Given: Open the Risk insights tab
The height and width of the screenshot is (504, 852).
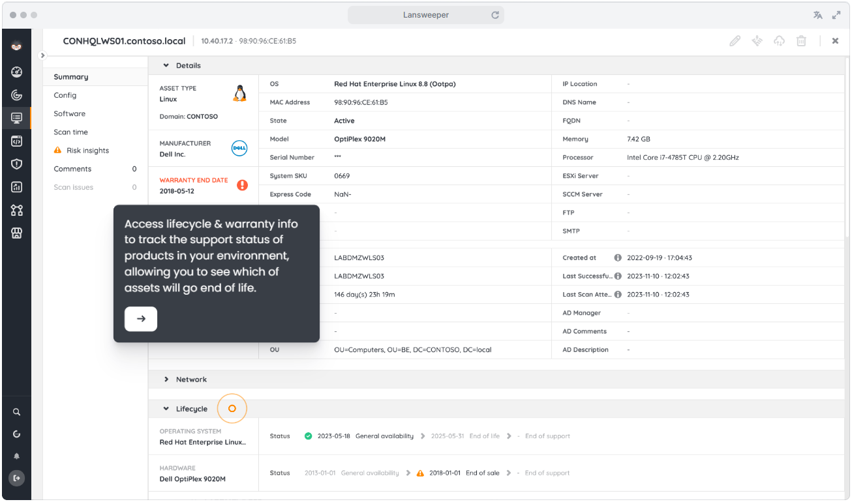Looking at the screenshot, I should [x=95, y=151].
